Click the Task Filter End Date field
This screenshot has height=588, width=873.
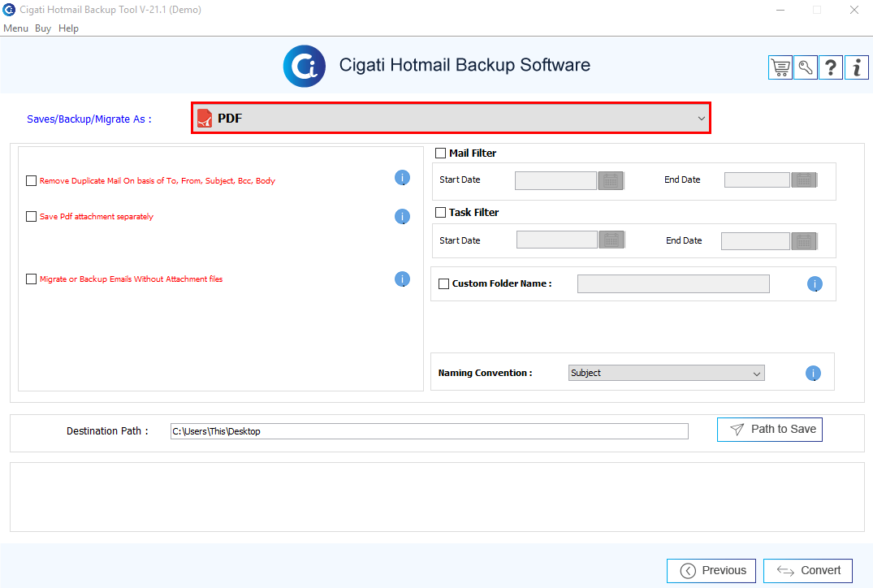[x=755, y=241]
